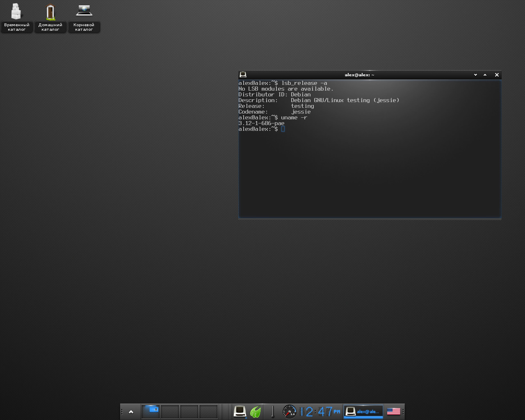Switch to the fourth virtual desktop in pager

coord(208,411)
